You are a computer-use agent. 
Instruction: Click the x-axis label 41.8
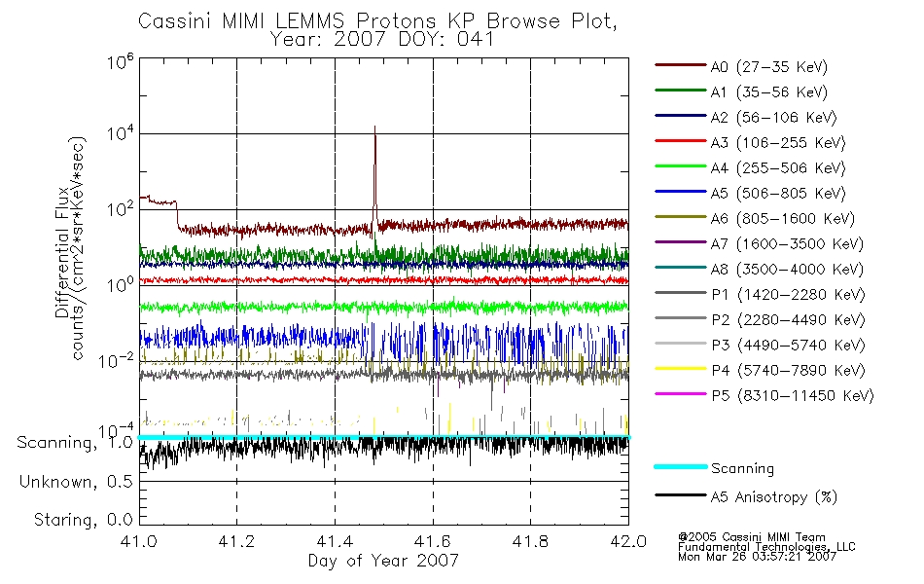click(x=530, y=541)
